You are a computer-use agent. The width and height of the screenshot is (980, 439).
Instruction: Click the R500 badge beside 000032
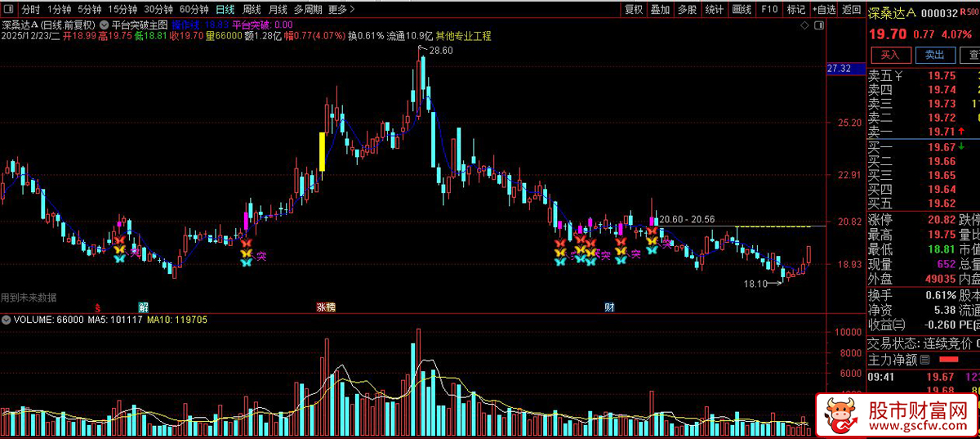(x=970, y=12)
